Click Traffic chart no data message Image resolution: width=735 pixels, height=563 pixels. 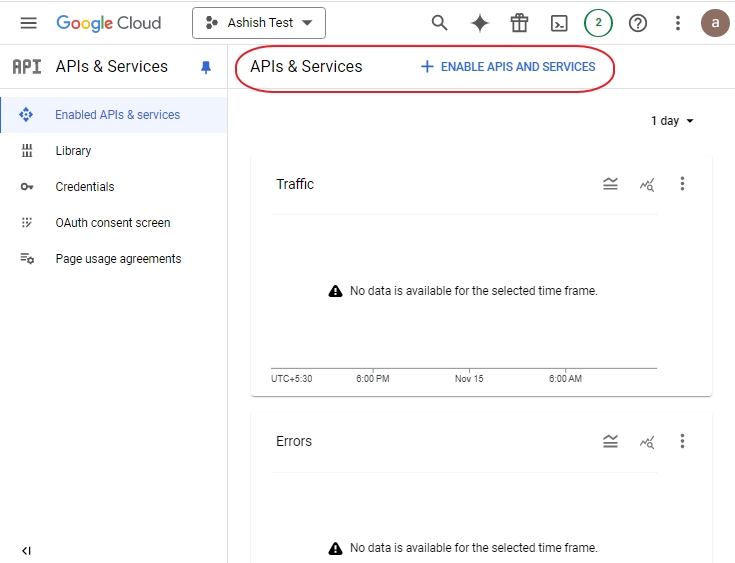tap(463, 291)
